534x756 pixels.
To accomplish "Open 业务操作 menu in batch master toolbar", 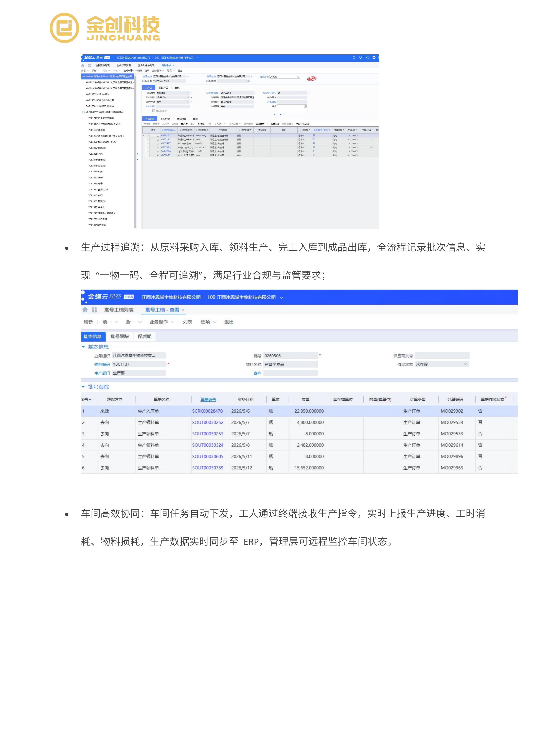I will [162, 322].
